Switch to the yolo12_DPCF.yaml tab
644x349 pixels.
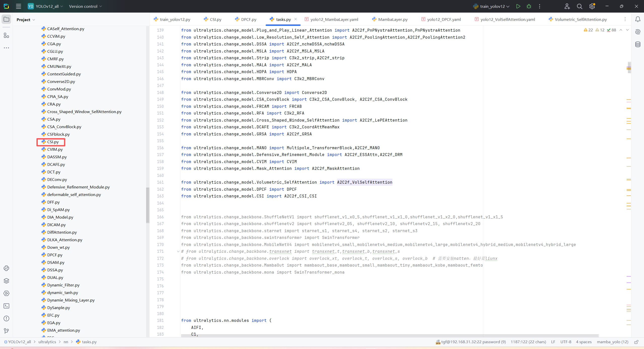pyautogui.click(x=444, y=19)
